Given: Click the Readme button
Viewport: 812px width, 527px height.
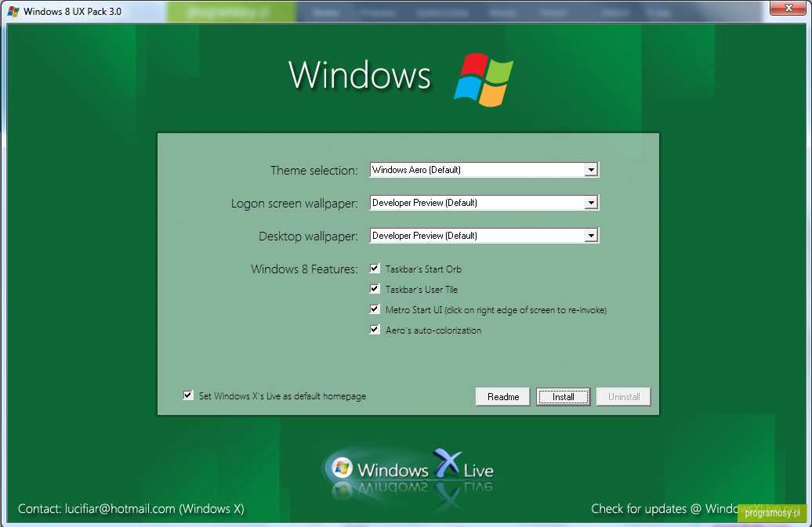Looking at the screenshot, I should click(x=503, y=397).
